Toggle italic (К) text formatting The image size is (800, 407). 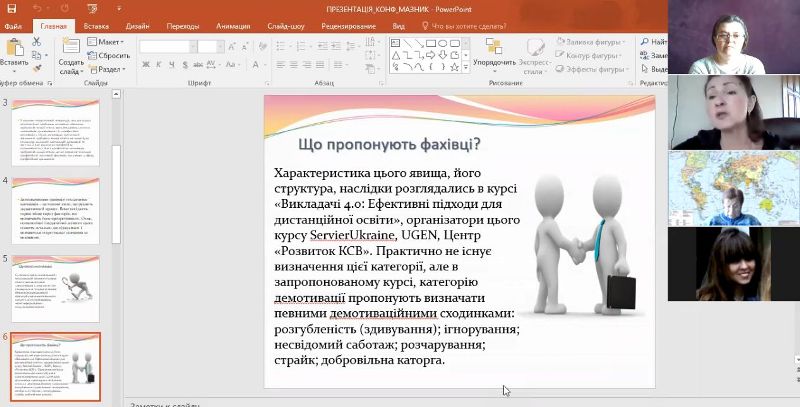[157, 65]
